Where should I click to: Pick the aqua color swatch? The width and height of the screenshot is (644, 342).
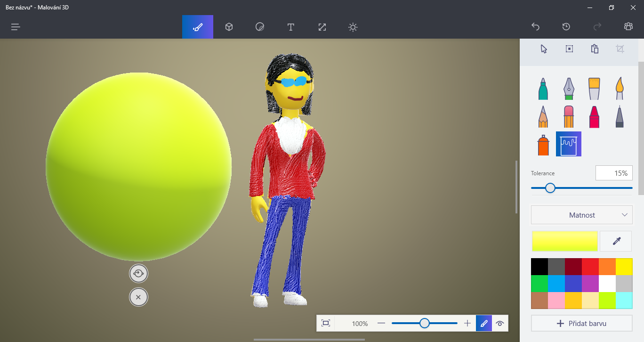[624, 301]
